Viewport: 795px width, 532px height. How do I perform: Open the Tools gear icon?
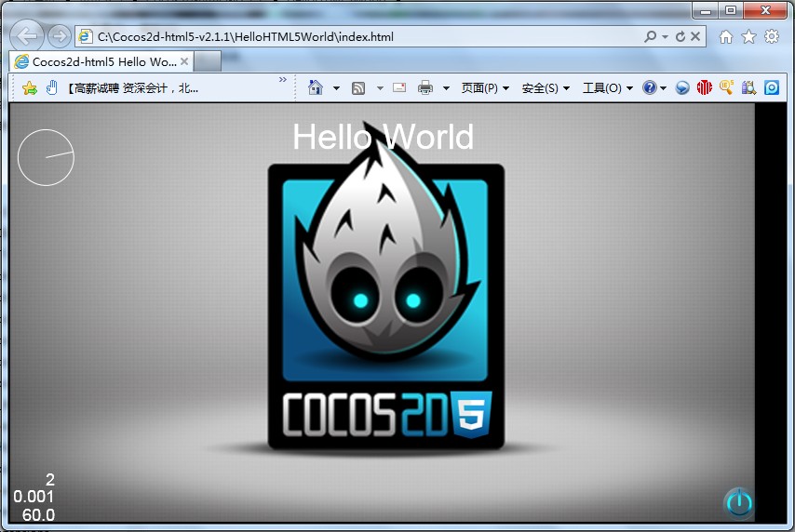pos(772,36)
